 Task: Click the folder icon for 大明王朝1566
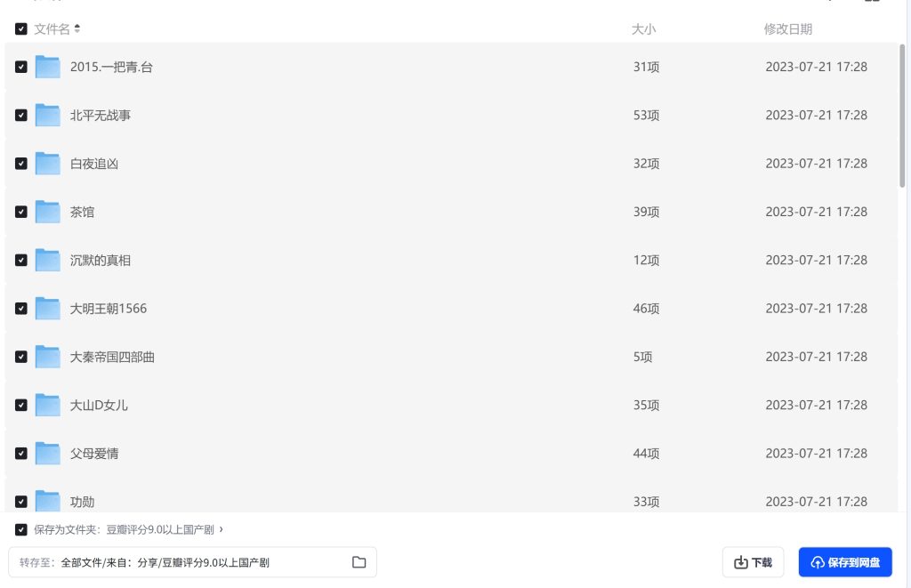[x=48, y=308]
